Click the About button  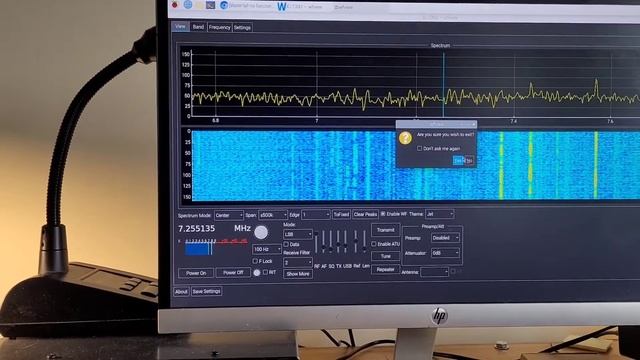pyautogui.click(x=181, y=291)
